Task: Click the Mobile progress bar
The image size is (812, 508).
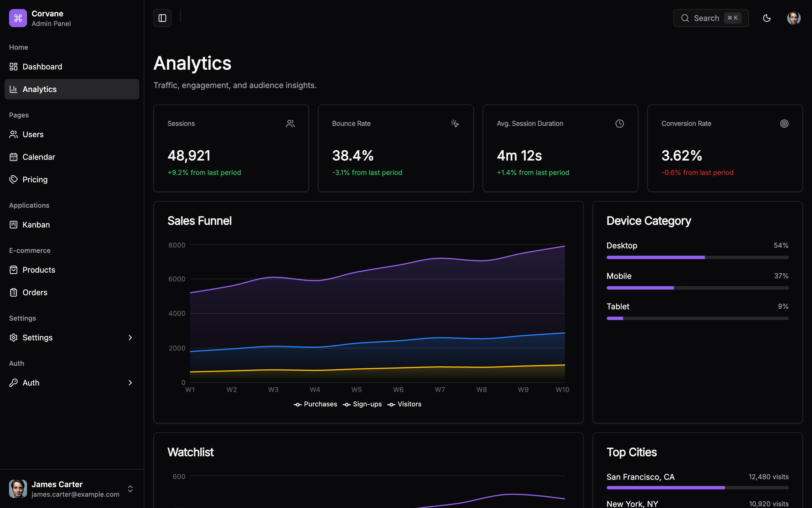Action: [x=698, y=288]
